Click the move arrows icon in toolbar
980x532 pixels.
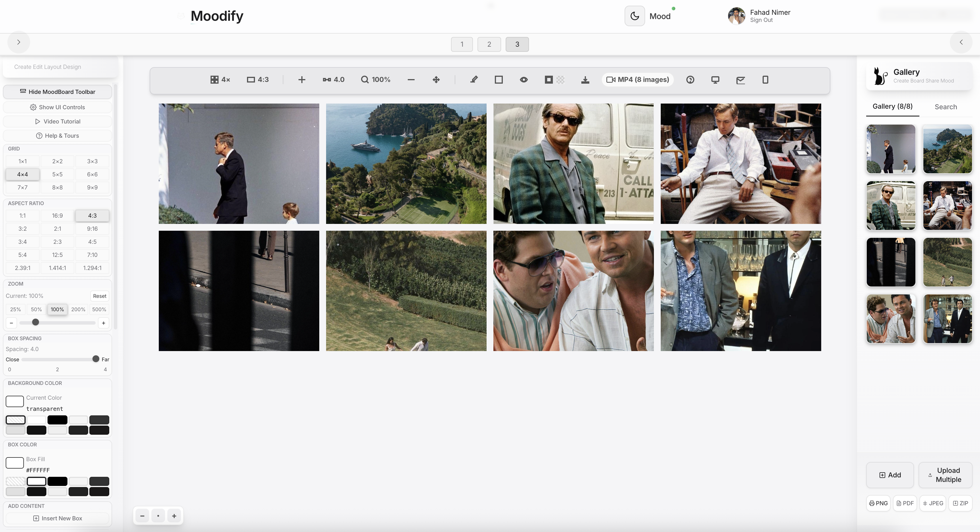coord(436,79)
